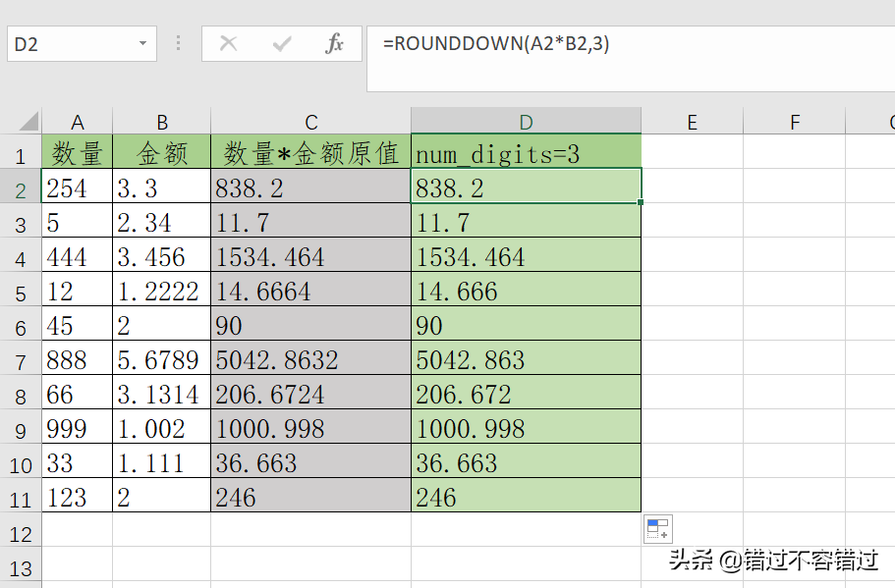Click the ROUNDDOWN formula text in formula bar
This screenshot has width=895, height=588.
click(496, 44)
